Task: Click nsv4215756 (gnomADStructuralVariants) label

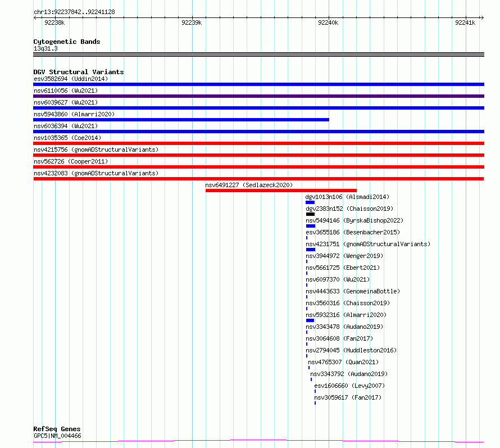Action: (96, 150)
